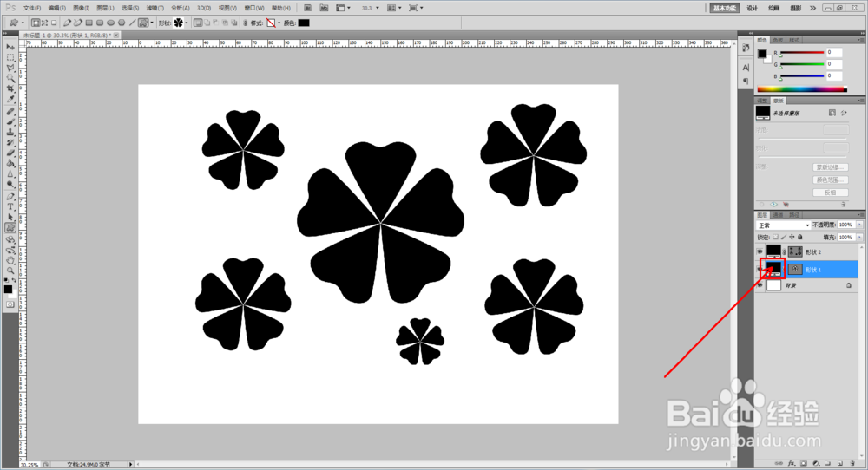Select the Crop tool
This screenshot has height=470, width=868.
[x=10, y=89]
